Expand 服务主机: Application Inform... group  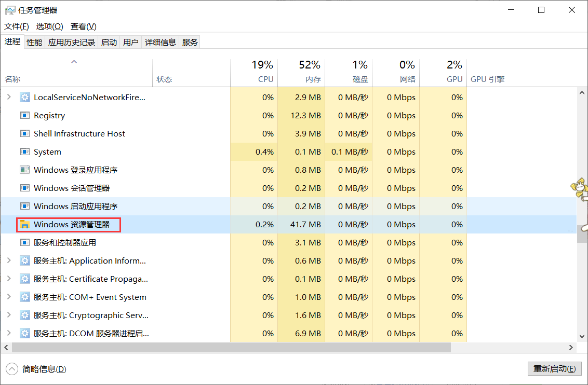point(9,260)
